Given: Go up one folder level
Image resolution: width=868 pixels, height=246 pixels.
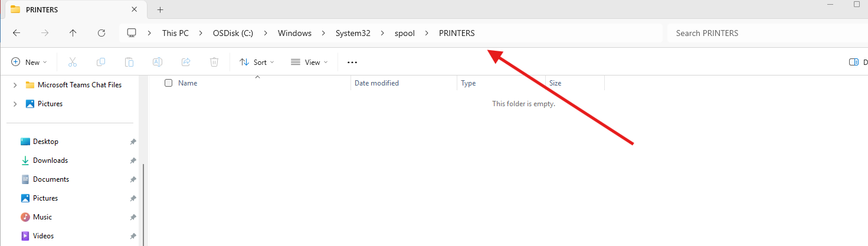Looking at the screenshot, I should point(73,33).
